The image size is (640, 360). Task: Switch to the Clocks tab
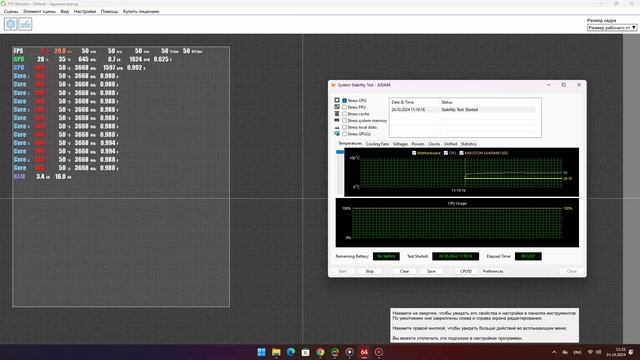point(434,144)
